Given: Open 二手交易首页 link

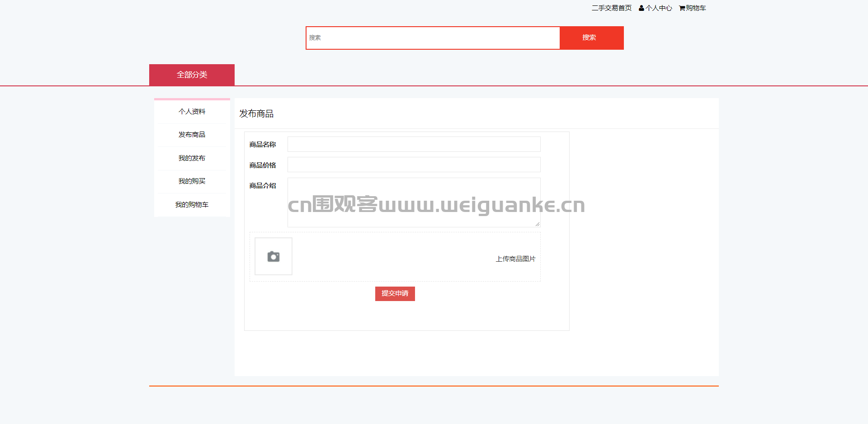Looking at the screenshot, I should pyautogui.click(x=612, y=8).
